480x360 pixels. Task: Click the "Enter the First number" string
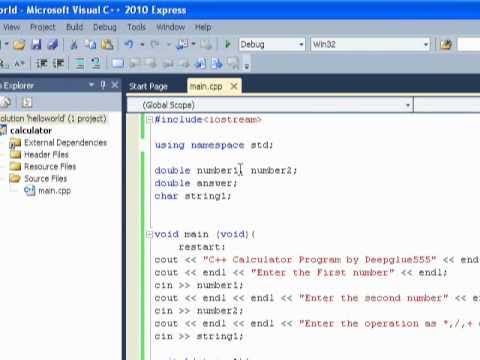[322, 273]
